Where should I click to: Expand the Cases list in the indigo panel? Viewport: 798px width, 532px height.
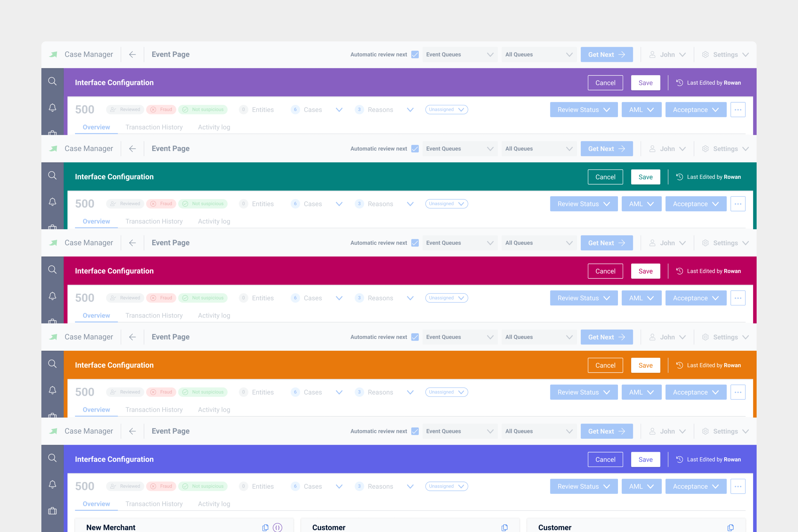339,486
